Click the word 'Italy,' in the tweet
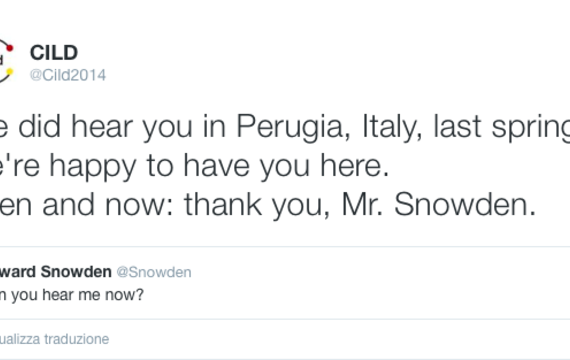The width and height of the screenshot is (570, 360). pos(392,126)
